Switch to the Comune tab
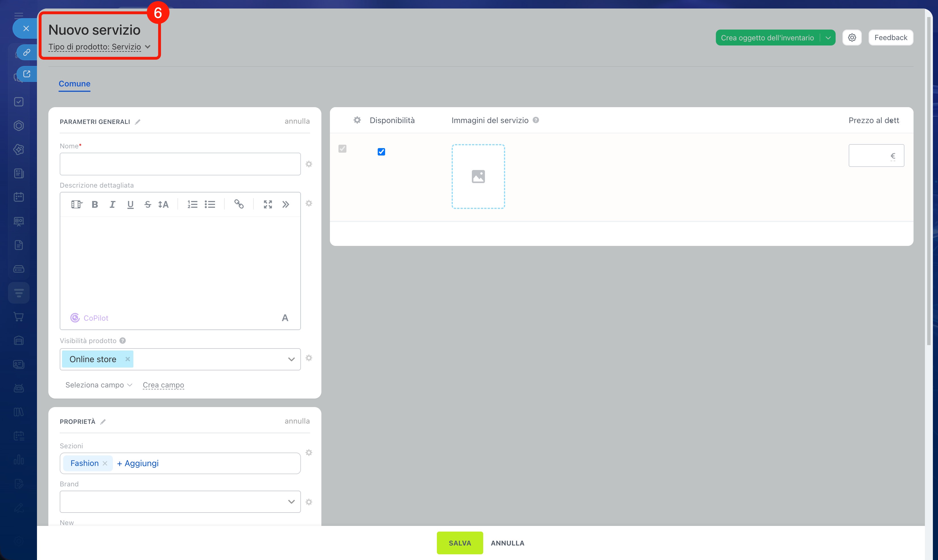The width and height of the screenshot is (938, 560). coord(74,84)
